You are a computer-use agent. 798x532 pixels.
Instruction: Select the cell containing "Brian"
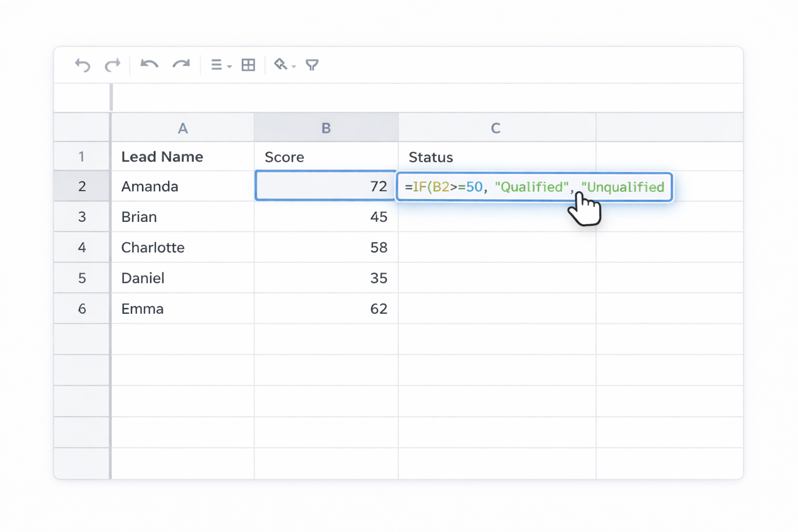pyautogui.click(x=182, y=217)
